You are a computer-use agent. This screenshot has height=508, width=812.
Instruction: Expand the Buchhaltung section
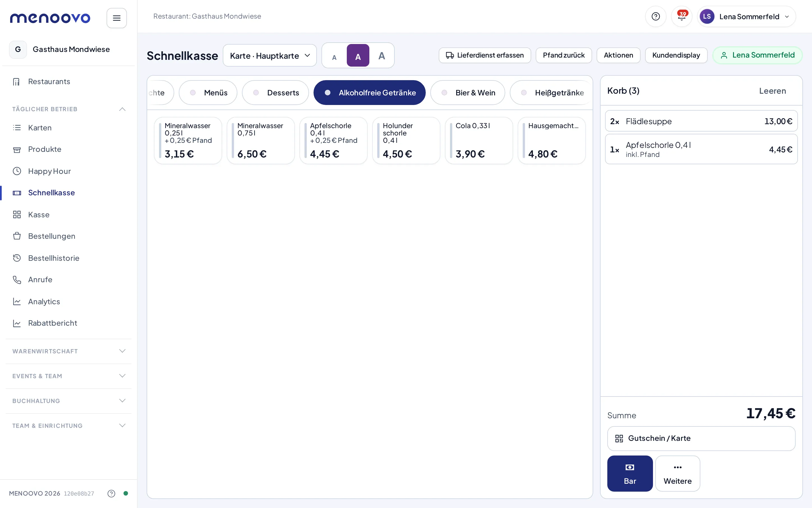[122, 401]
